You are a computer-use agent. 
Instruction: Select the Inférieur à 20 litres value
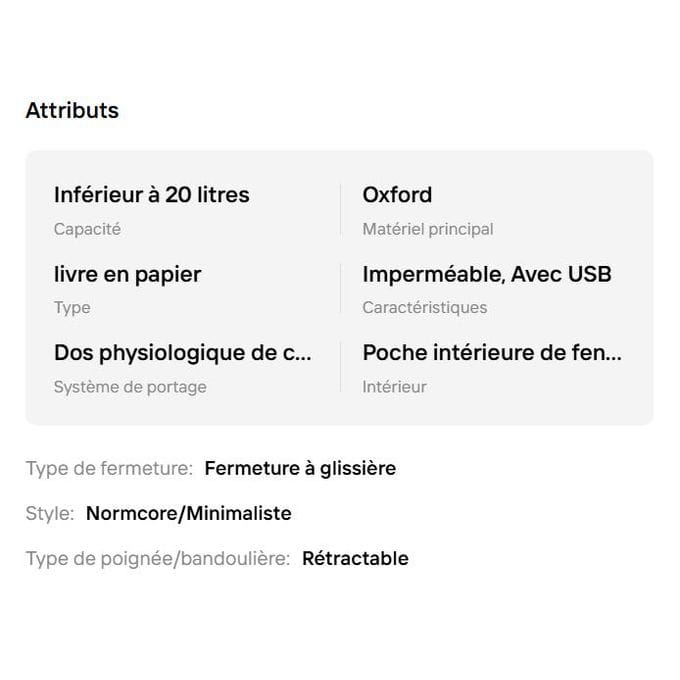coord(152,195)
